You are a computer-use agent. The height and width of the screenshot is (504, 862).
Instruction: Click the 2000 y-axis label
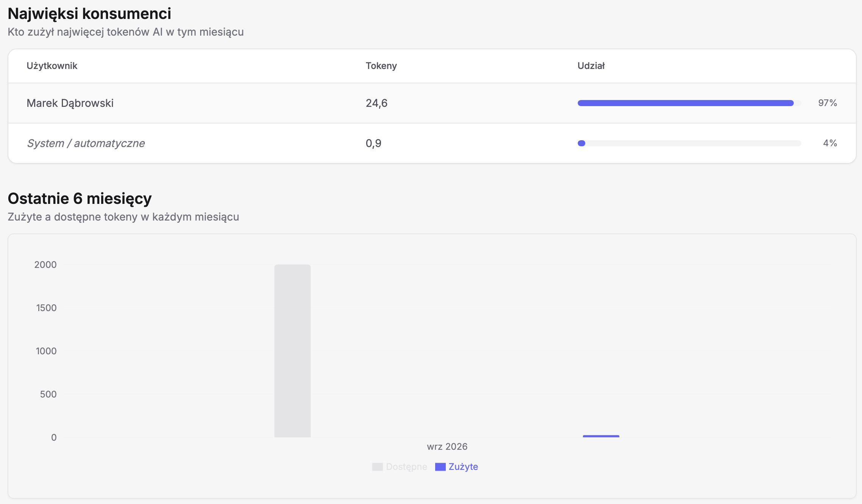45,265
